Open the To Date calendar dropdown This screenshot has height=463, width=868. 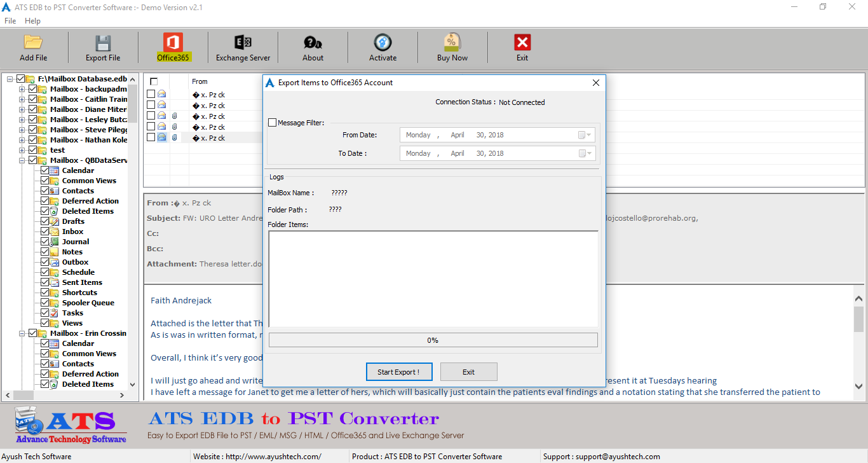point(585,153)
